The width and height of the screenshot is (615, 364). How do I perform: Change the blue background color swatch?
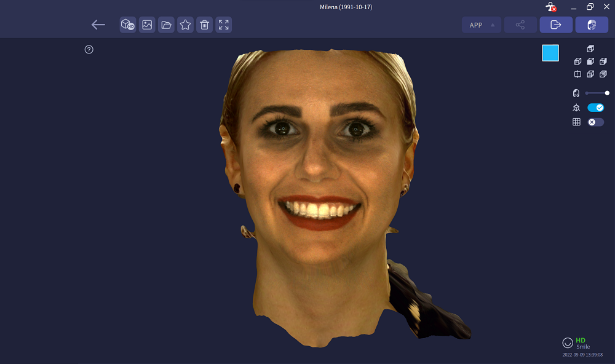point(550,53)
